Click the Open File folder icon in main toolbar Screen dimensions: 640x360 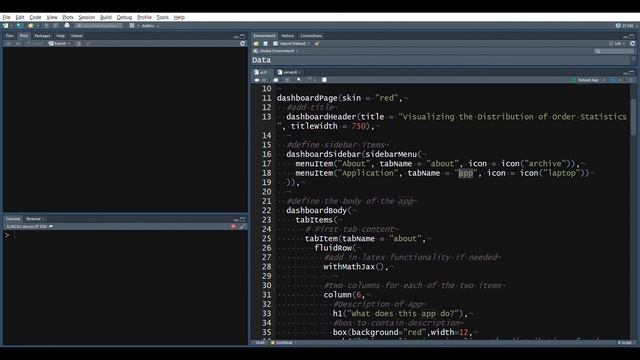tap(31, 26)
